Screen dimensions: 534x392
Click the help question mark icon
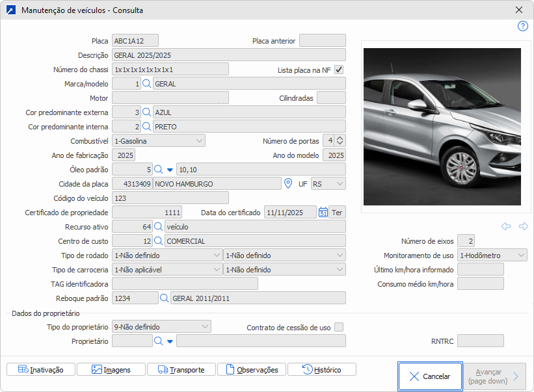[522, 26]
